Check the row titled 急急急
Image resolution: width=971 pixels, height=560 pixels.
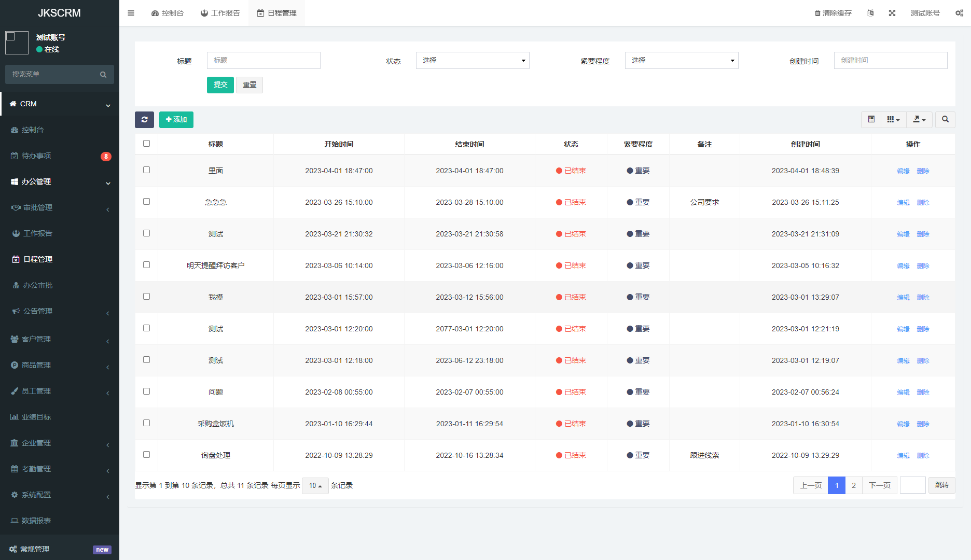tap(146, 202)
